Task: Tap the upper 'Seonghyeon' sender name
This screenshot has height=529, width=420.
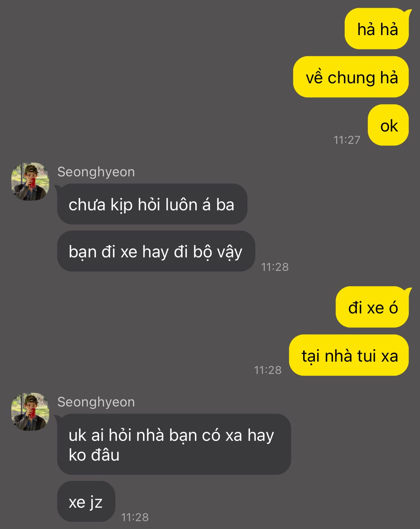Action: [x=96, y=172]
